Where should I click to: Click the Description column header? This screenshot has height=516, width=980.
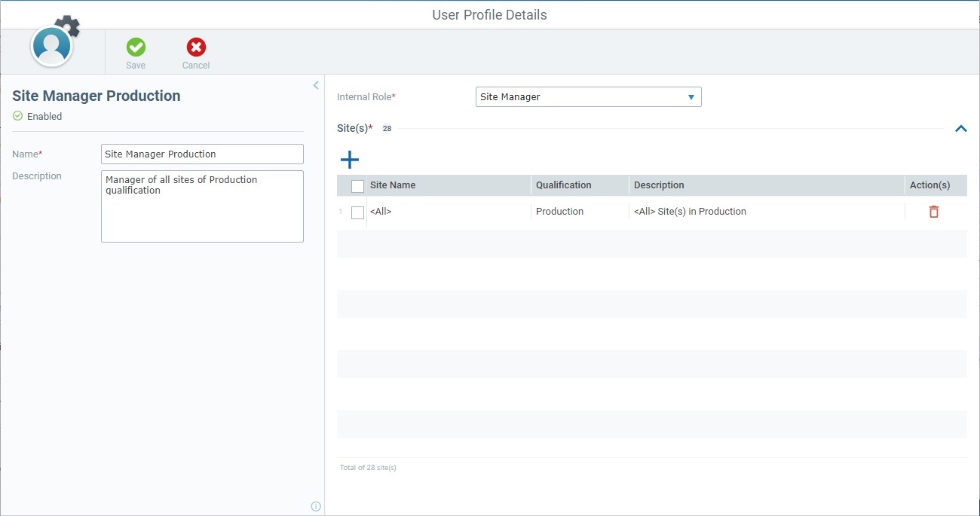coord(658,185)
